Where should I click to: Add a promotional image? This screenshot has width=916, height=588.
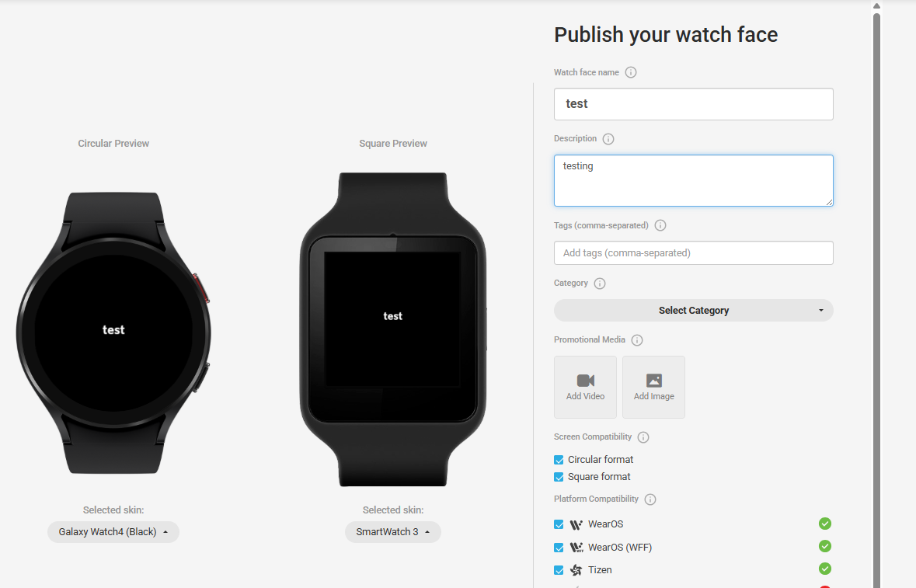pos(653,387)
